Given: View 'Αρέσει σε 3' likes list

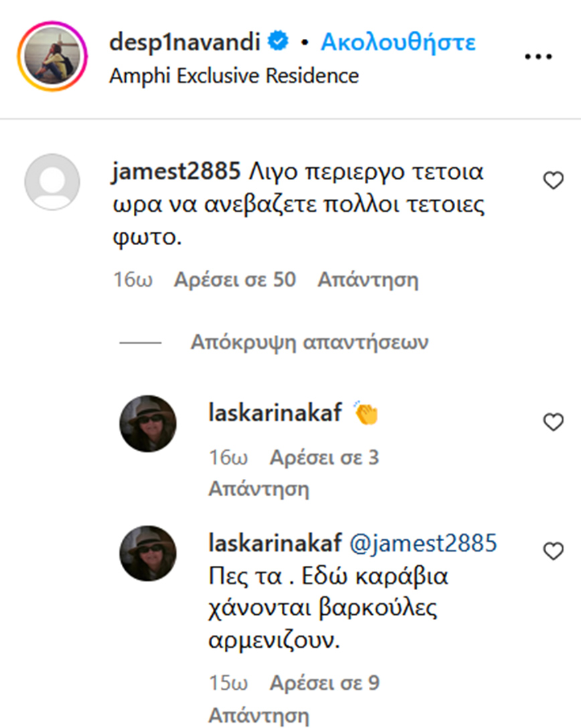Looking at the screenshot, I should [x=325, y=458].
